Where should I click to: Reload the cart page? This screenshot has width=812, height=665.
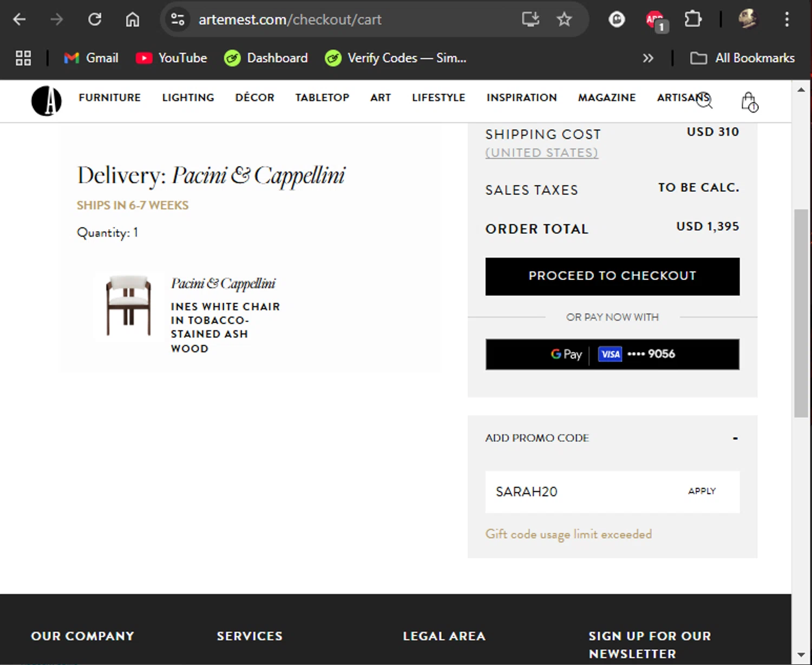95,19
